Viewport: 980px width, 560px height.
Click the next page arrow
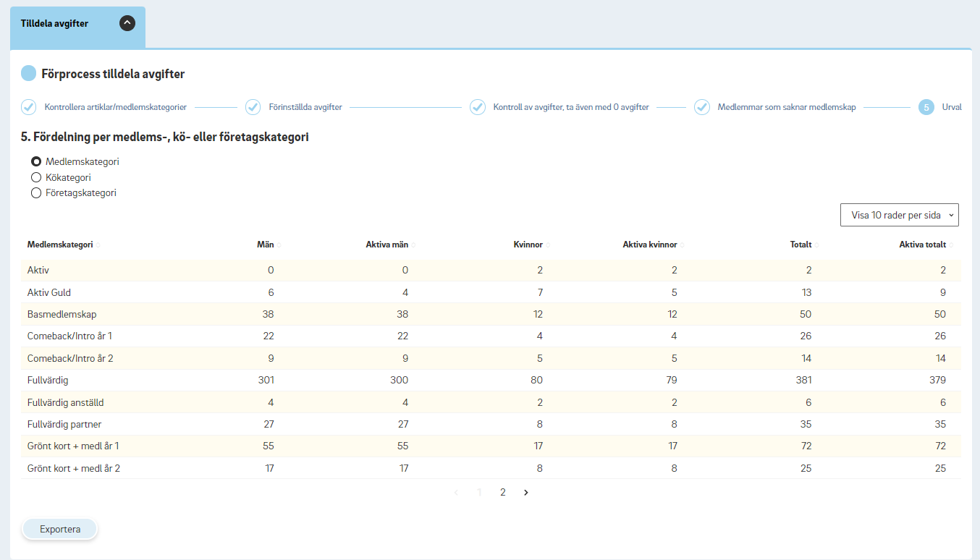(526, 492)
